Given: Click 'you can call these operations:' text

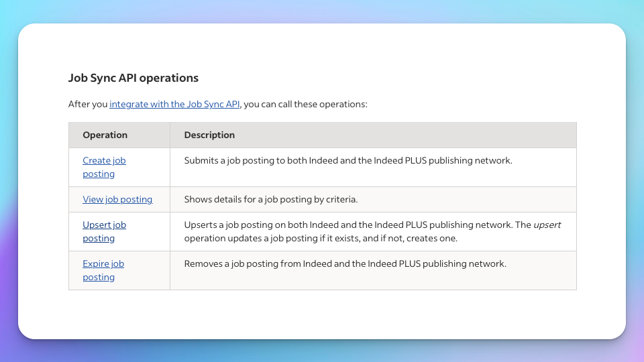Looking at the screenshot, I should [306, 105].
